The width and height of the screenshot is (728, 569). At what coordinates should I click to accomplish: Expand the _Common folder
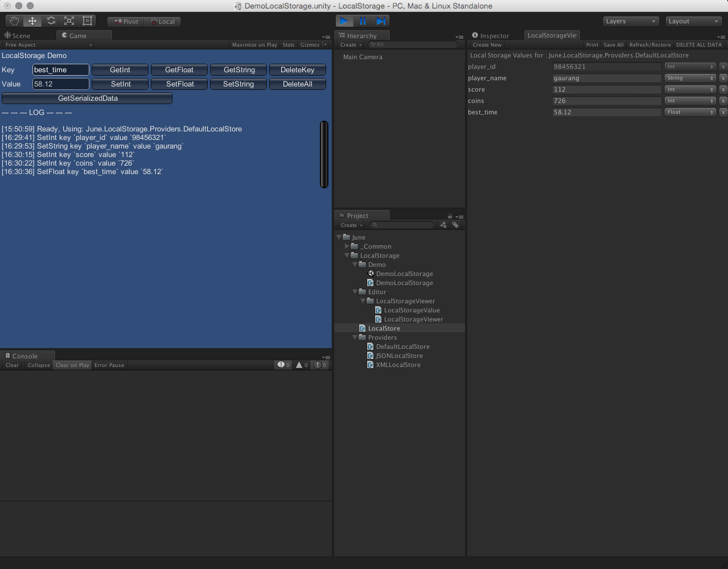(347, 246)
